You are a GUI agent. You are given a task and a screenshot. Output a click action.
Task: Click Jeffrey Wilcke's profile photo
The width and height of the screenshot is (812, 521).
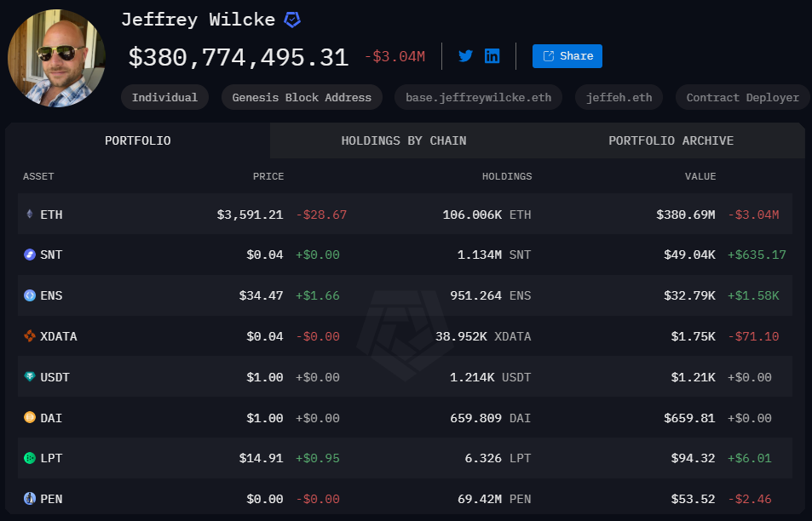pos(56,58)
